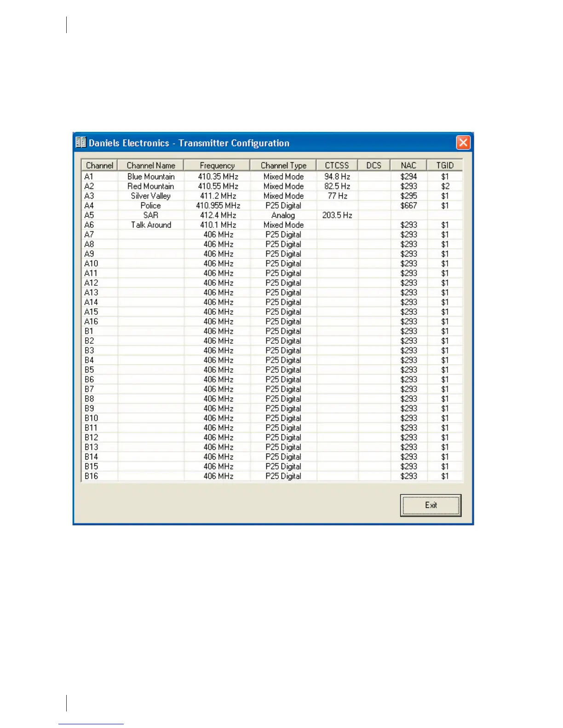This screenshot has width=563, height=728.
Task: Close the Transmitter Configuration window
Action: pos(463,142)
